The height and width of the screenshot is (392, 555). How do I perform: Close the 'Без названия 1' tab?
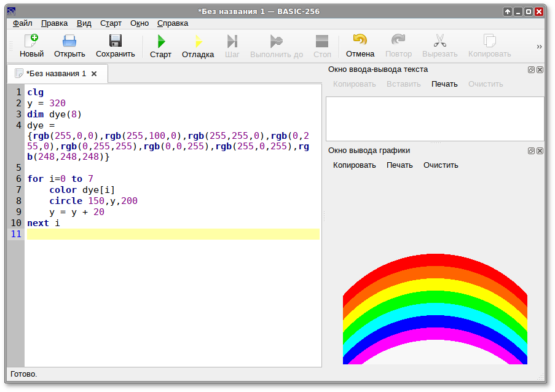[x=94, y=74]
